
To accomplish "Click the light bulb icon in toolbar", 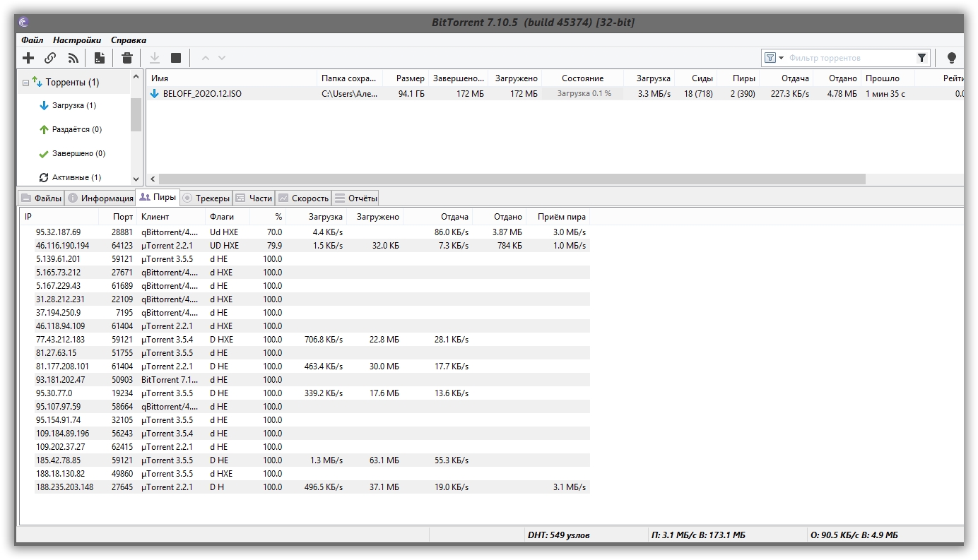I will click(951, 58).
